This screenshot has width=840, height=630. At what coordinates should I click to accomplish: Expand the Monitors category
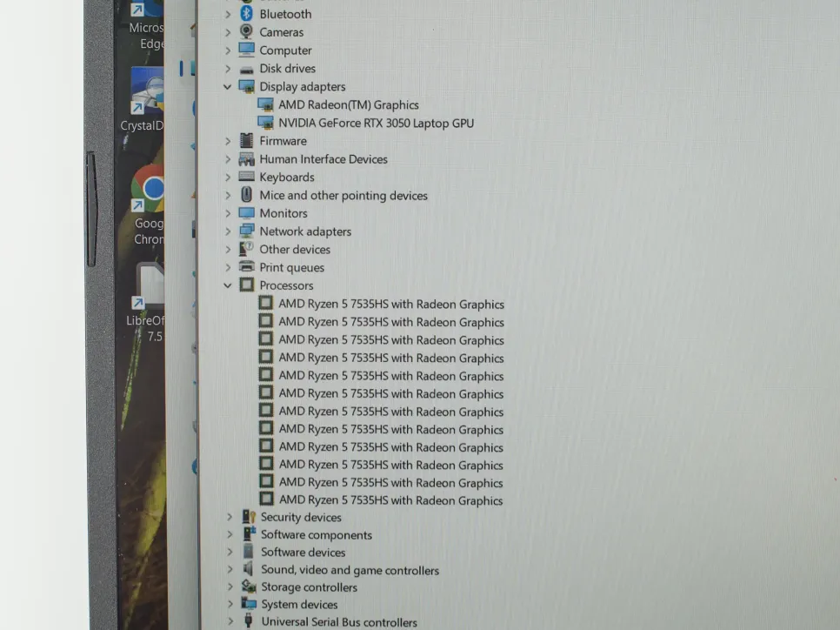pos(228,213)
